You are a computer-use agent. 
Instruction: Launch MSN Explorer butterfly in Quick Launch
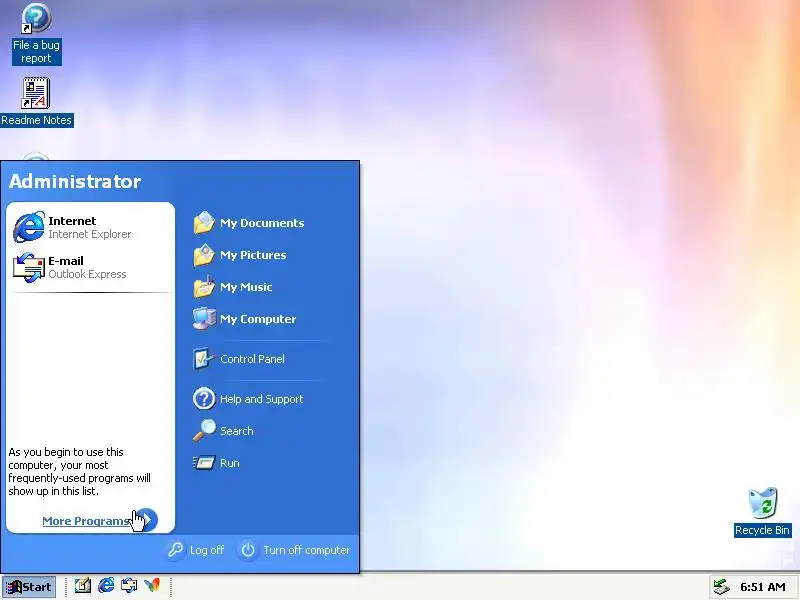[152, 586]
